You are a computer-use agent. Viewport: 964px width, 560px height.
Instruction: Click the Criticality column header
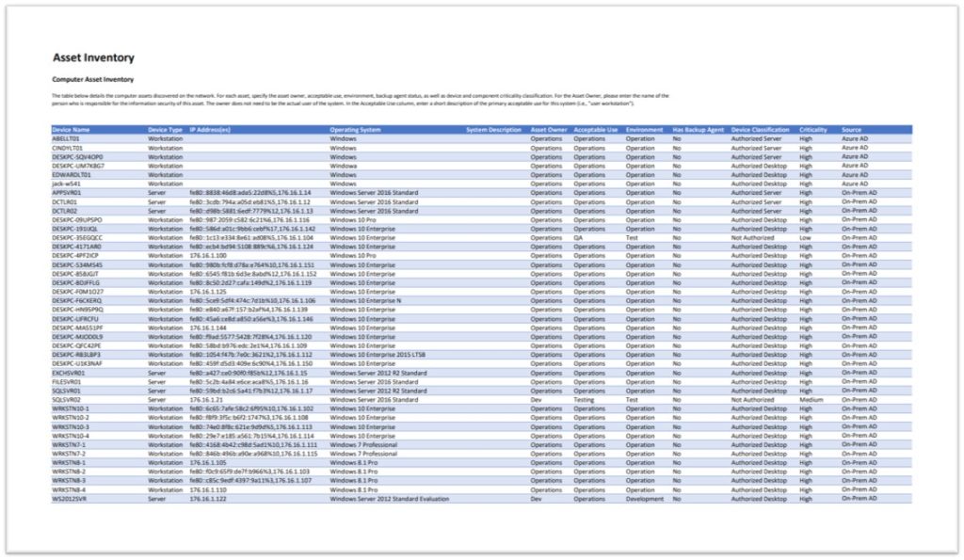pyautogui.click(x=813, y=130)
